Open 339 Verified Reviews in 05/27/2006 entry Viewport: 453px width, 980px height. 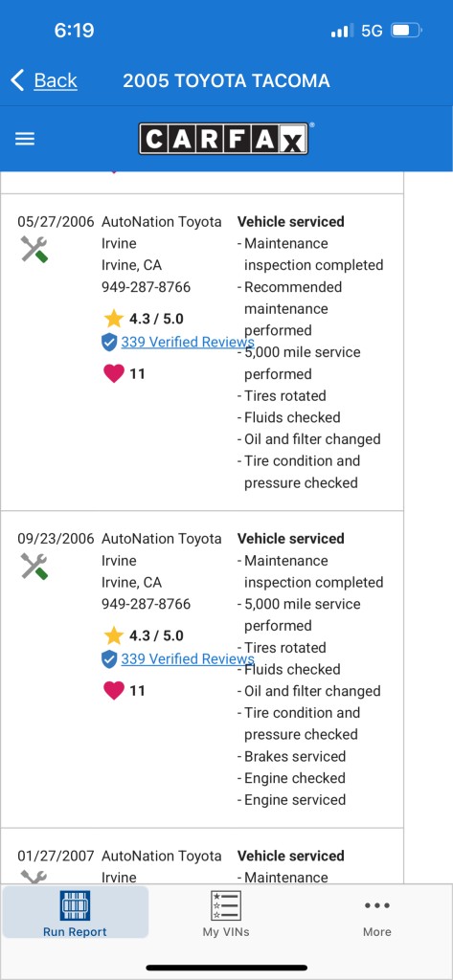[188, 342]
